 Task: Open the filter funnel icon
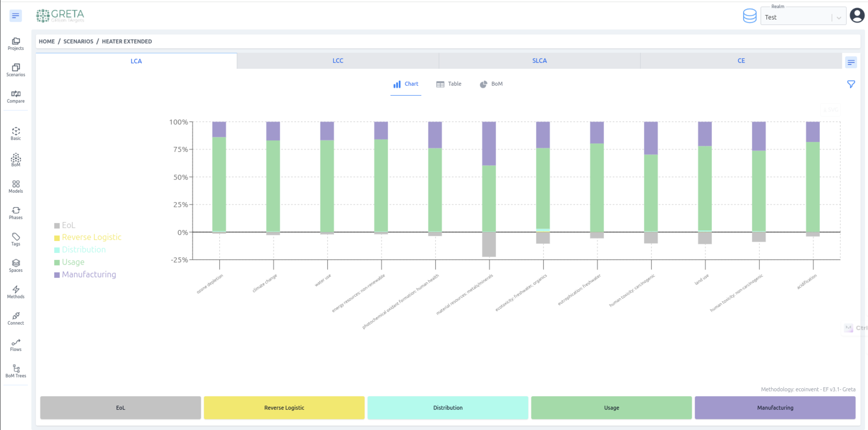(x=851, y=84)
